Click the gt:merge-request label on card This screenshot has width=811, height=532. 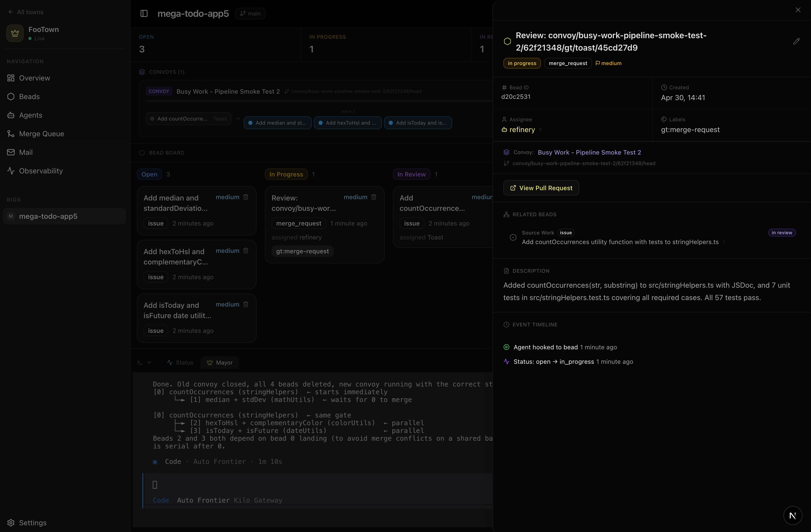[302, 251]
